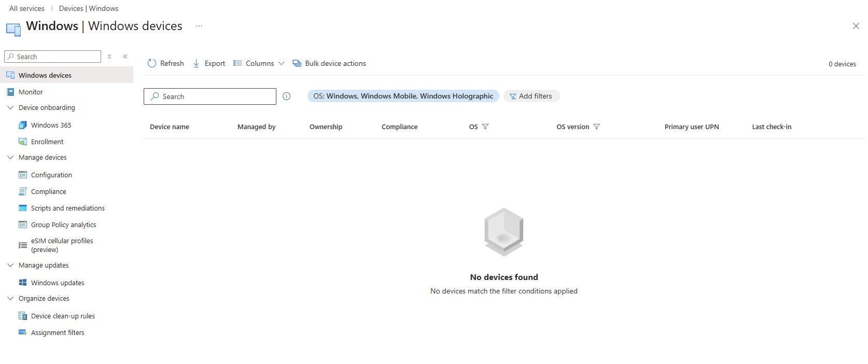This screenshot has width=868, height=364.
Task: Go to All services breadcrumb link
Action: (x=27, y=8)
